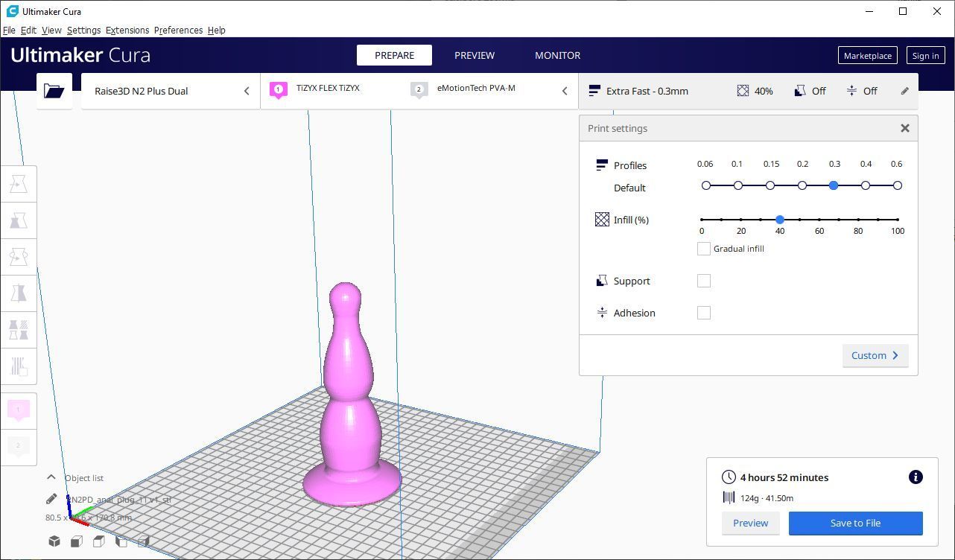Open the Extensions menu
Screen dimensions: 955x560
127,30
